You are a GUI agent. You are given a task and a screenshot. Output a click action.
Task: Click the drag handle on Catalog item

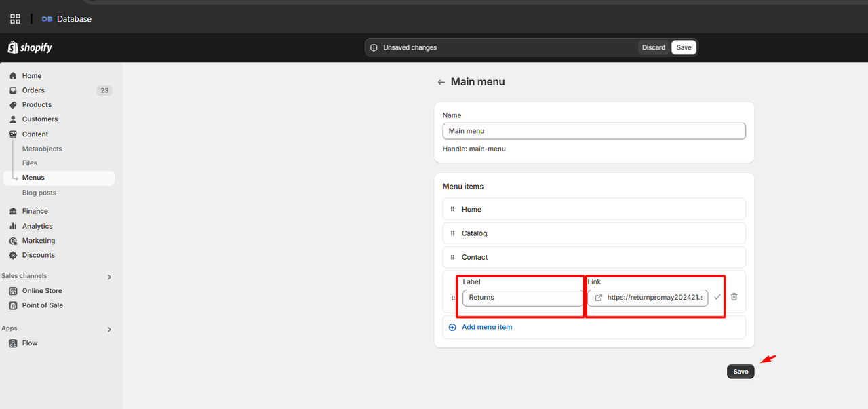click(453, 233)
